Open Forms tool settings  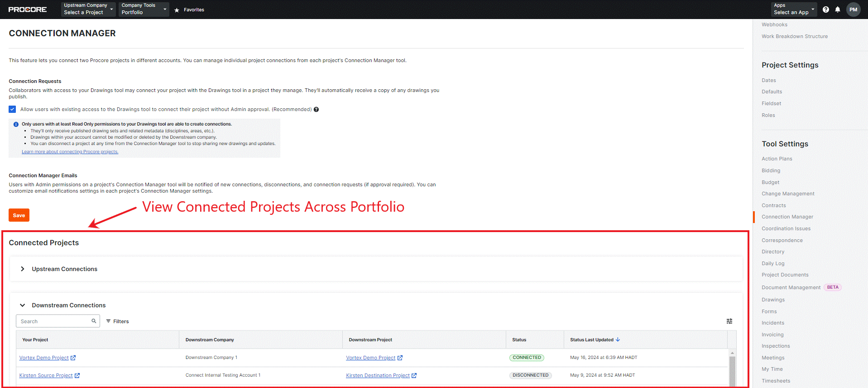(x=769, y=311)
